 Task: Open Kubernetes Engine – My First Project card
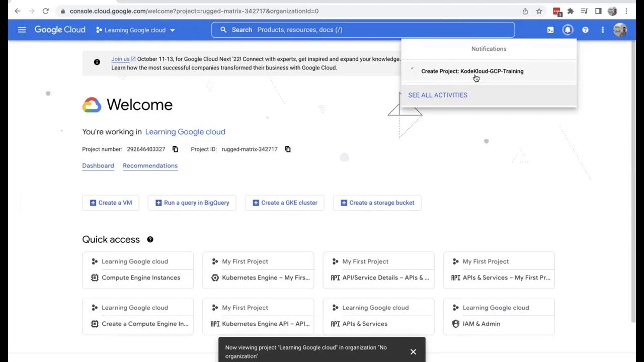click(x=258, y=270)
